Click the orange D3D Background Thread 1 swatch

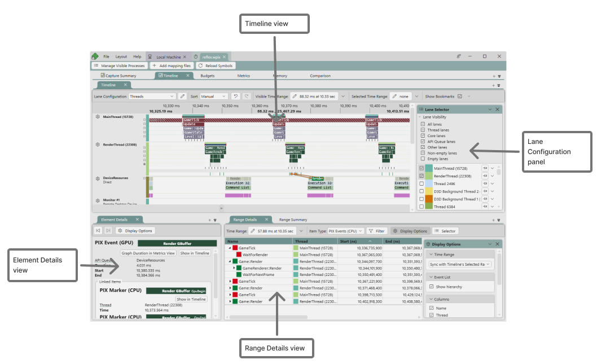coord(429,199)
